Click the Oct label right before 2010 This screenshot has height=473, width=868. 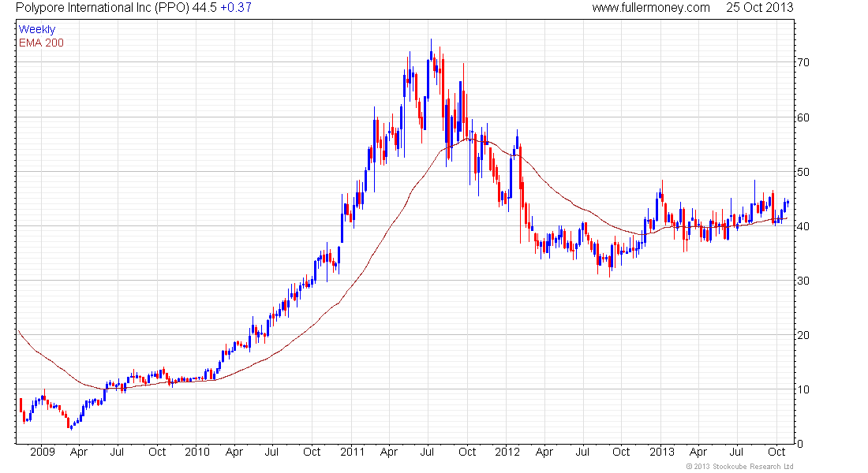pyautogui.click(x=157, y=452)
